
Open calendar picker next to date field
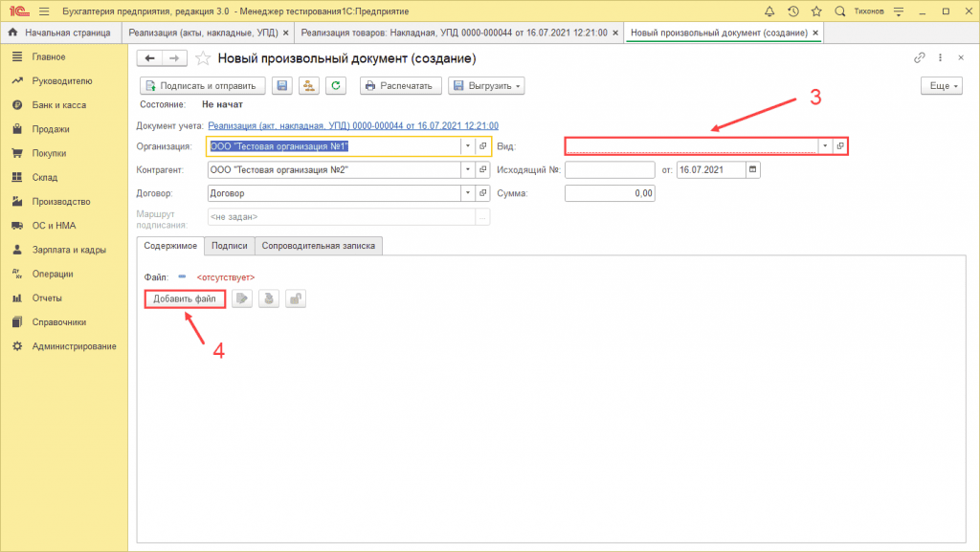(x=752, y=169)
